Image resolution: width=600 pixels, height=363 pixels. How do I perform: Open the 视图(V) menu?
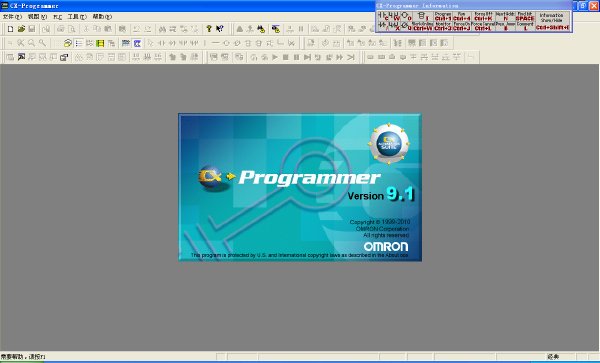point(38,17)
